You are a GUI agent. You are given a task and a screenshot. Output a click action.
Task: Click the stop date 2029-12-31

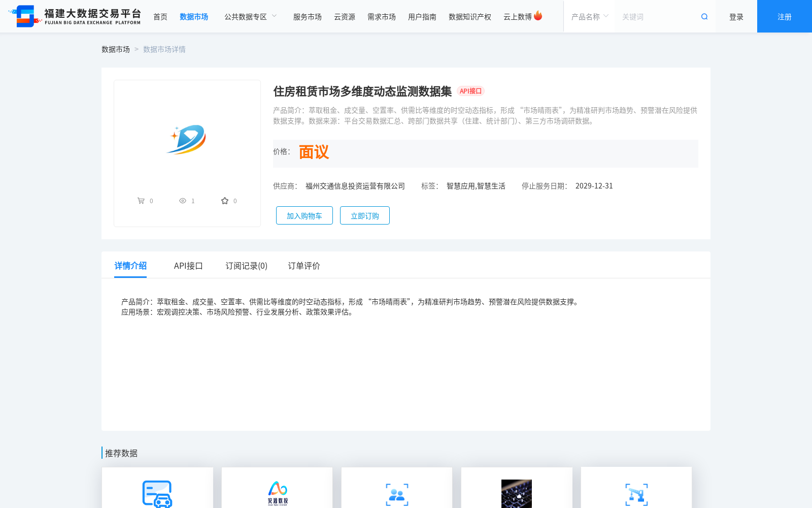[x=594, y=186]
